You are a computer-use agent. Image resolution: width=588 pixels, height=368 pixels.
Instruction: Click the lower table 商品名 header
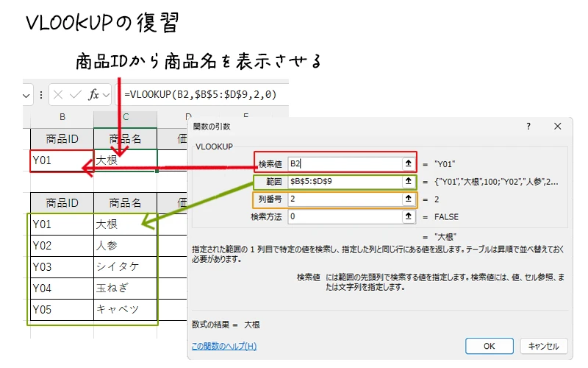pos(125,203)
